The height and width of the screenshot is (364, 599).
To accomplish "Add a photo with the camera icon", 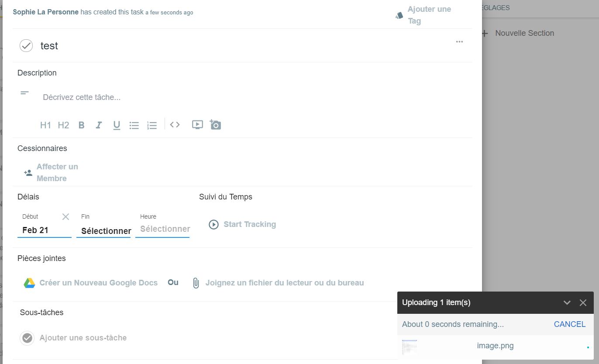I will (x=215, y=124).
